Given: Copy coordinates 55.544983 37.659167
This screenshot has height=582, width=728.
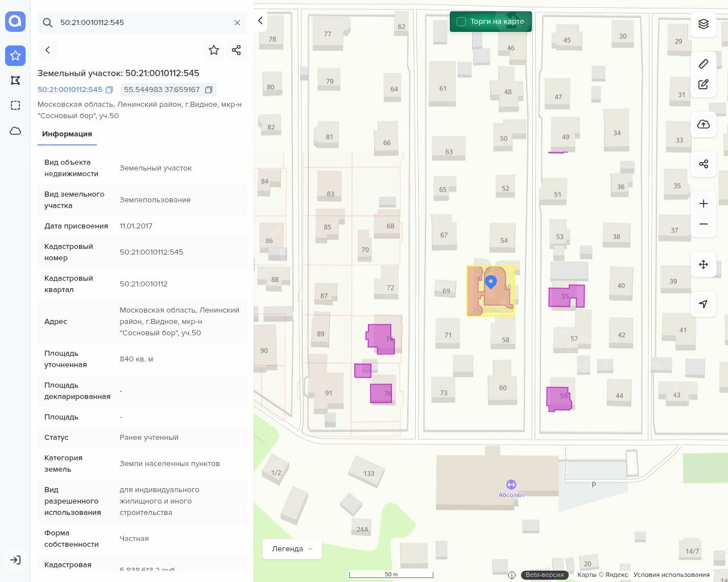Looking at the screenshot, I should tap(209, 90).
